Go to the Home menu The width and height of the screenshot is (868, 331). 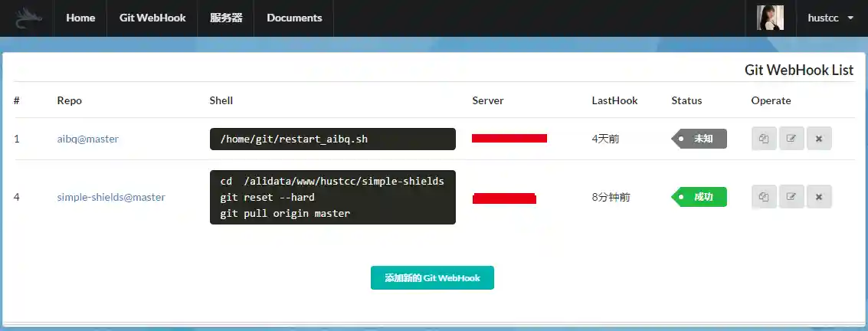click(x=80, y=18)
